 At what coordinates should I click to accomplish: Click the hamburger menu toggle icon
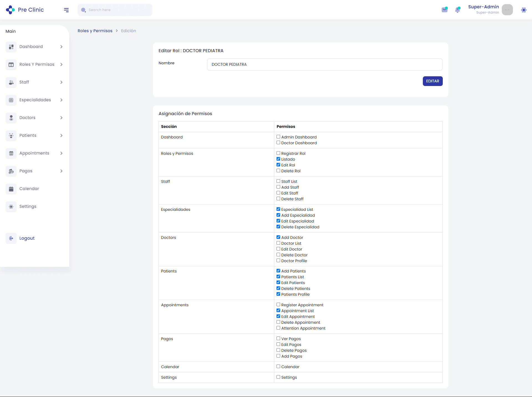click(66, 10)
